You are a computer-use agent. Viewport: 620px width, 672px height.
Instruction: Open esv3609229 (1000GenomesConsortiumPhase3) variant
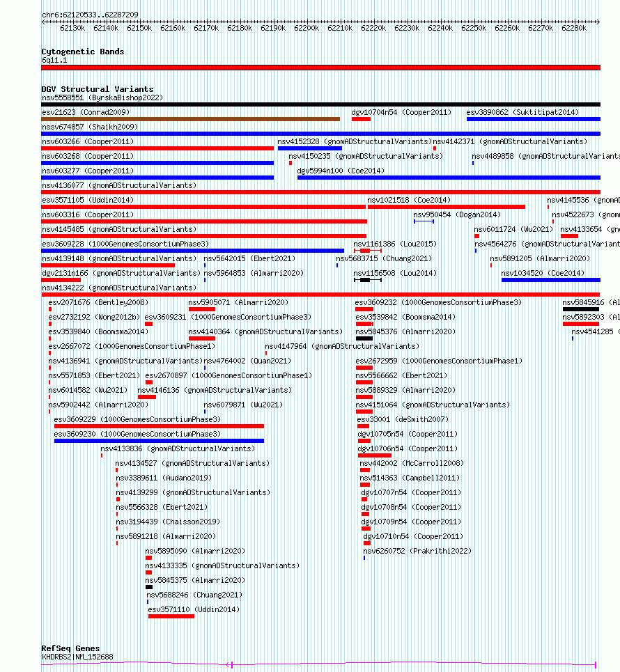coord(138,419)
